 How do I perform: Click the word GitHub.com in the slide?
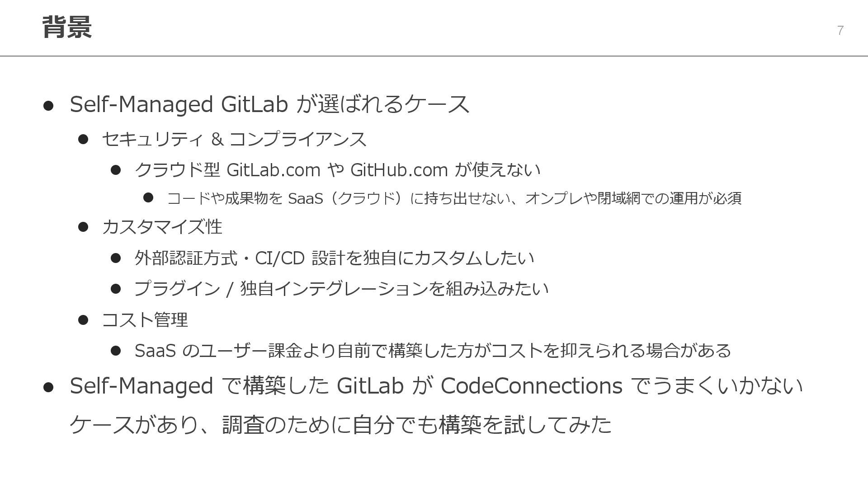pyautogui.click(x=399, y=170)
